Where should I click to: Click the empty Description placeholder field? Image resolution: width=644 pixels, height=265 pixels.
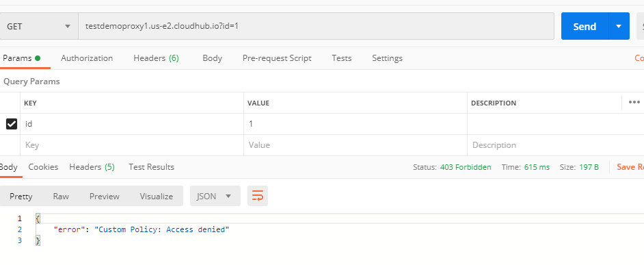coord(556,145)
